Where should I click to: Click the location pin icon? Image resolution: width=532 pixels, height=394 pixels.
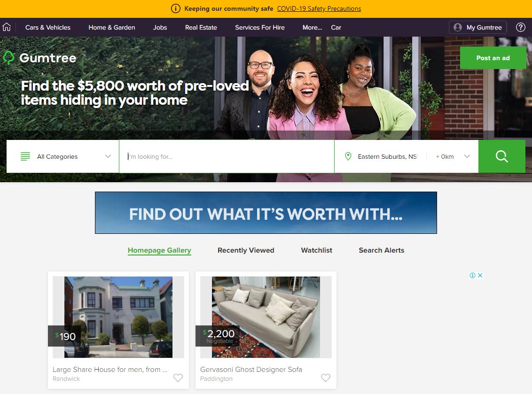coord(348,156)
